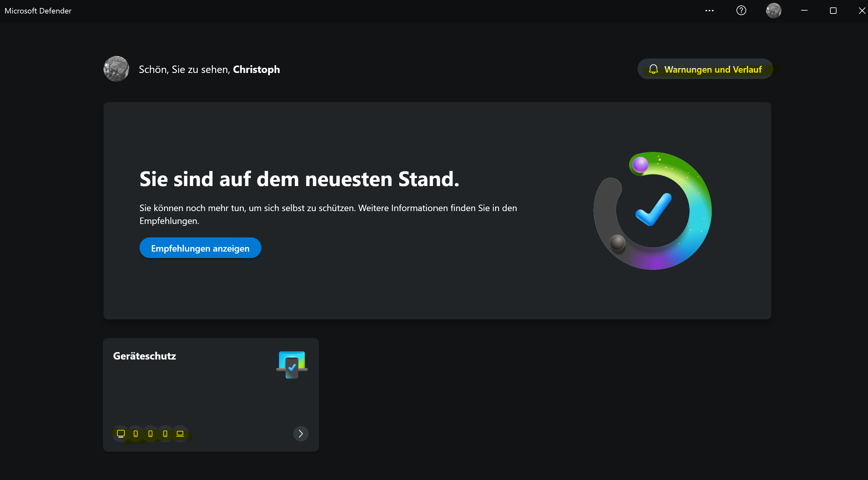The image size is (868, 480).
Task: Expand Geräteschutz with the chevron arrow
Action: pos(301,433)
